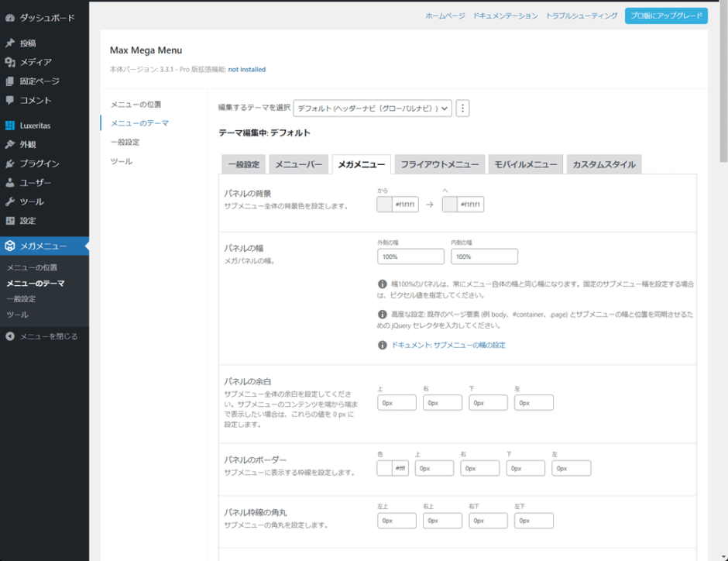Select メニューの位置 in the plugin side navigation
Screen dimensions: 728x561
(x=136, y=105)
